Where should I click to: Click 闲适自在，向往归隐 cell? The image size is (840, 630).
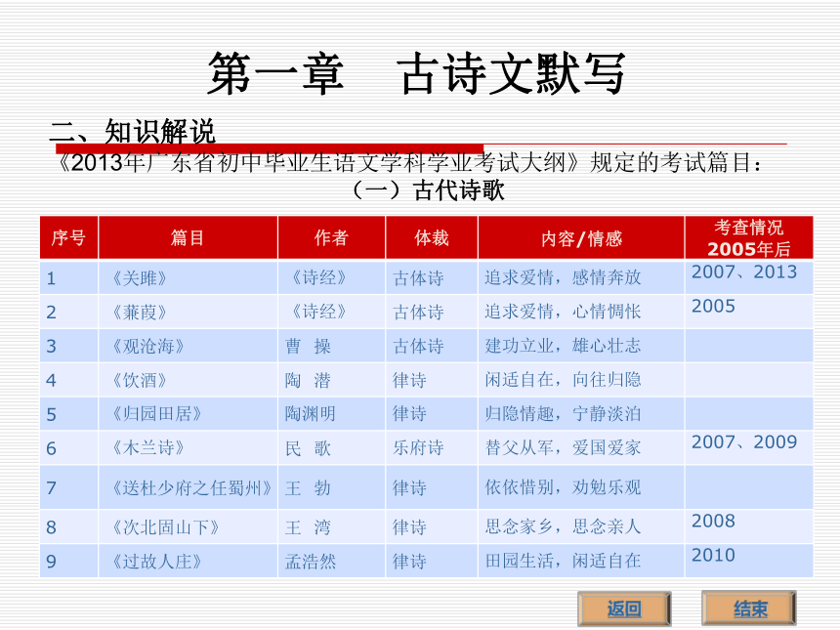pos(581,380)
